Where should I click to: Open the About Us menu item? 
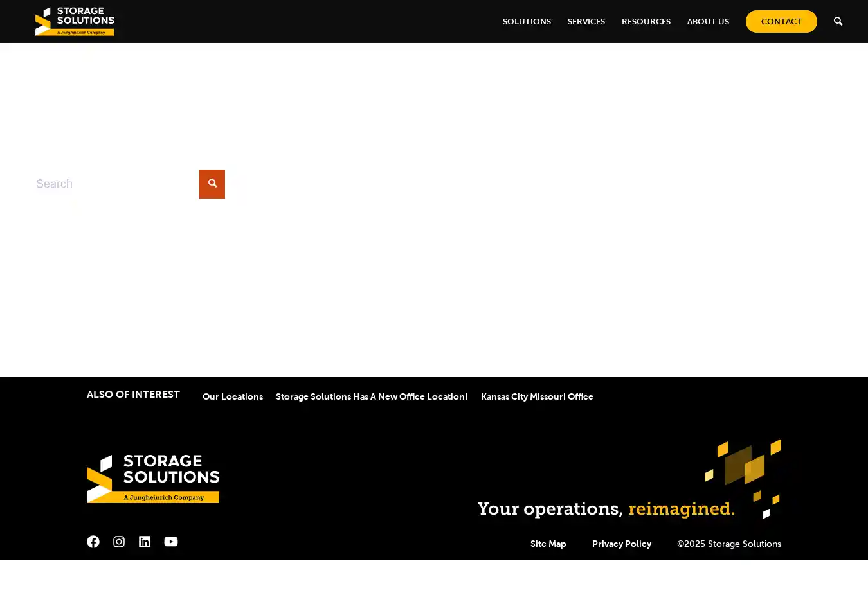click(708, 22)
